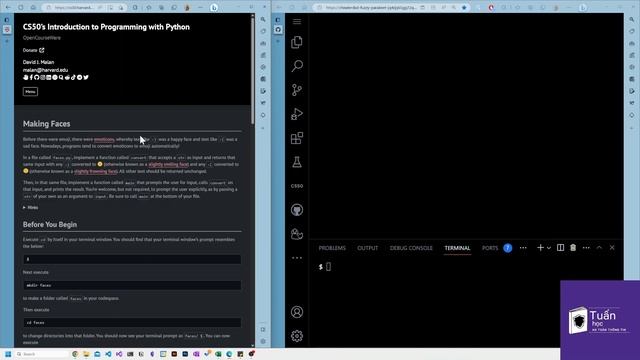The image size is (640, 360).
Task: Open the Source Control view
Action: [297, 90]
